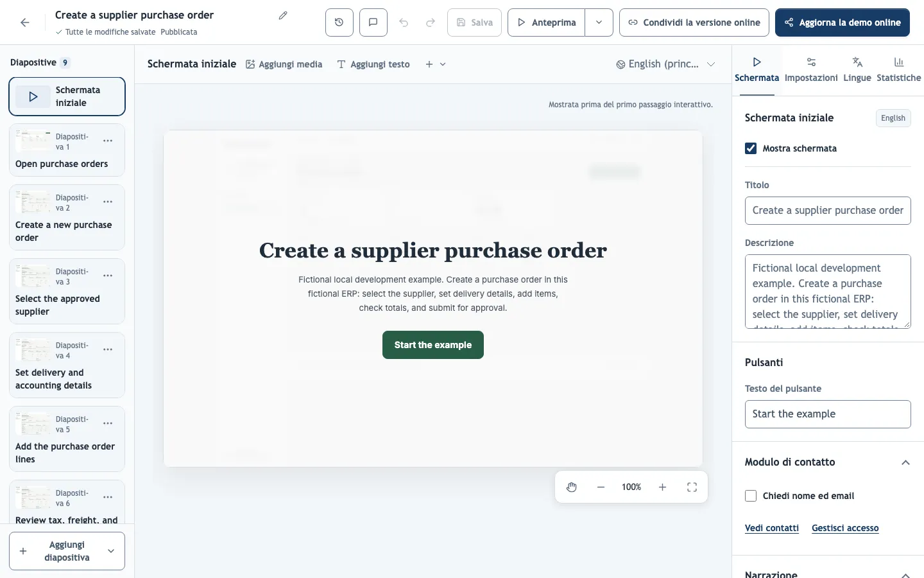
Task: Click the Titolo input field
Action: pyautogui.click(x=828, y=211)
